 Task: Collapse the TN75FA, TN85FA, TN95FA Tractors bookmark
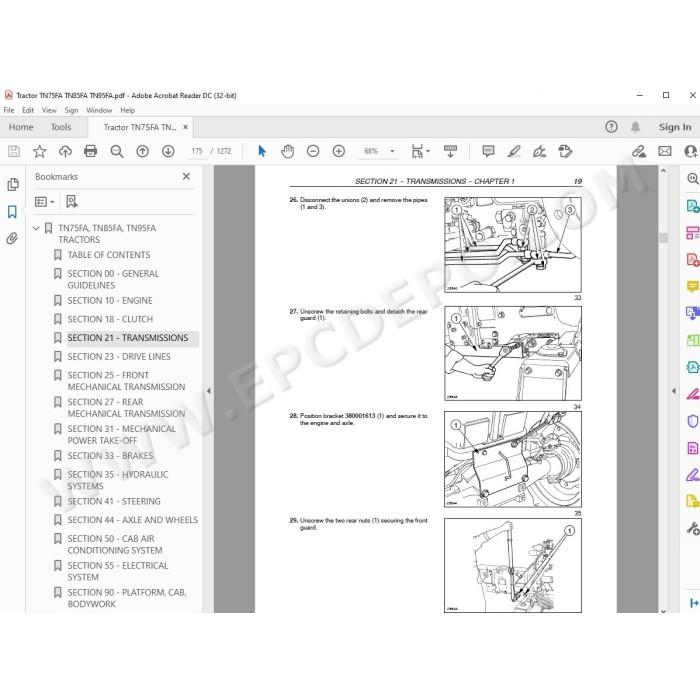coord(36,228)
